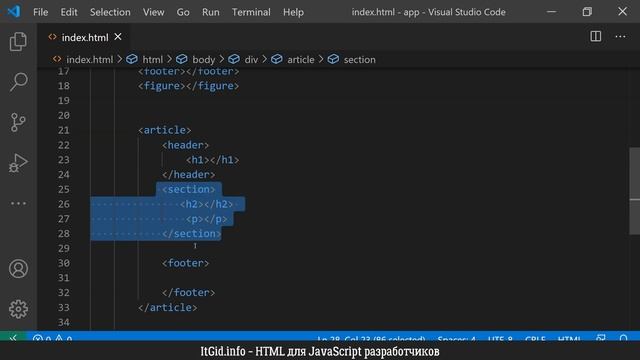The image size is (640, 360).
Task: Restore down the VS Code window
Action: pyautogui.click(x=587, y=11)
